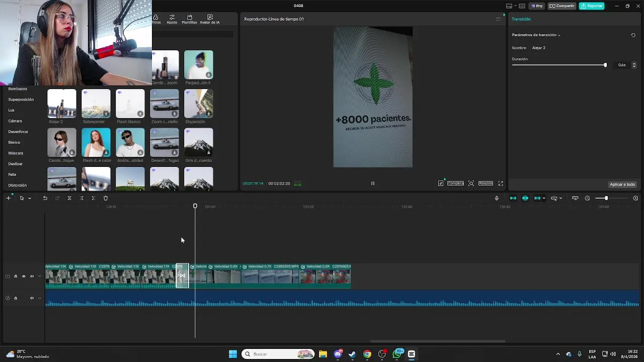Expand the preview axis dropdown arrow
Image resolution: width=644 pixels, height=362 pixels.
tap(560, 198)
